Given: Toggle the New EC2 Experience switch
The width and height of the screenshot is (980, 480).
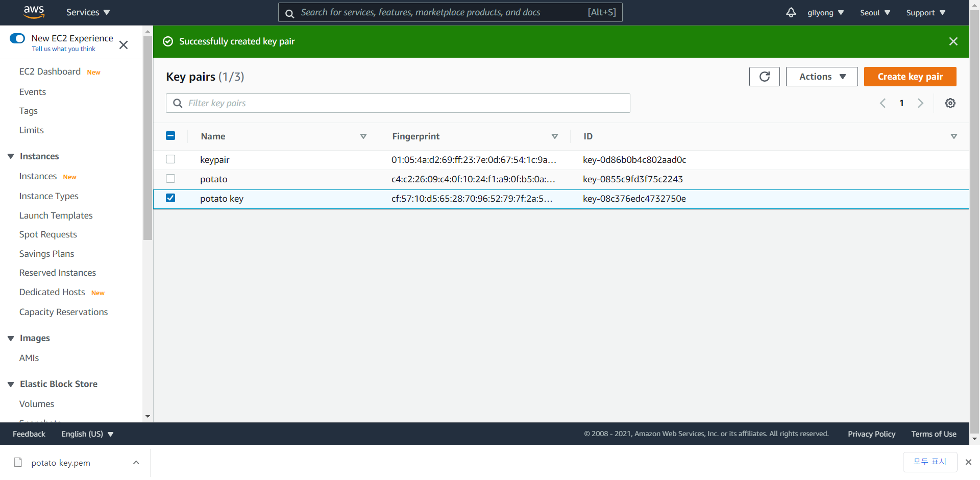Looking at the screenshot, I should click(17, 38).
